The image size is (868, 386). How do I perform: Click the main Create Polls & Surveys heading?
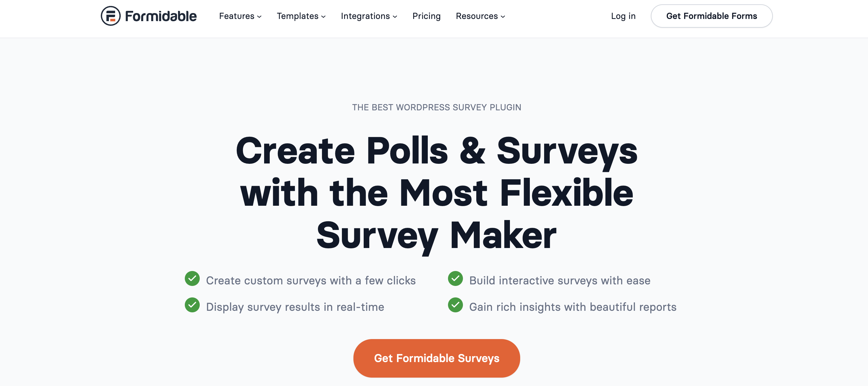coord(436,192)
